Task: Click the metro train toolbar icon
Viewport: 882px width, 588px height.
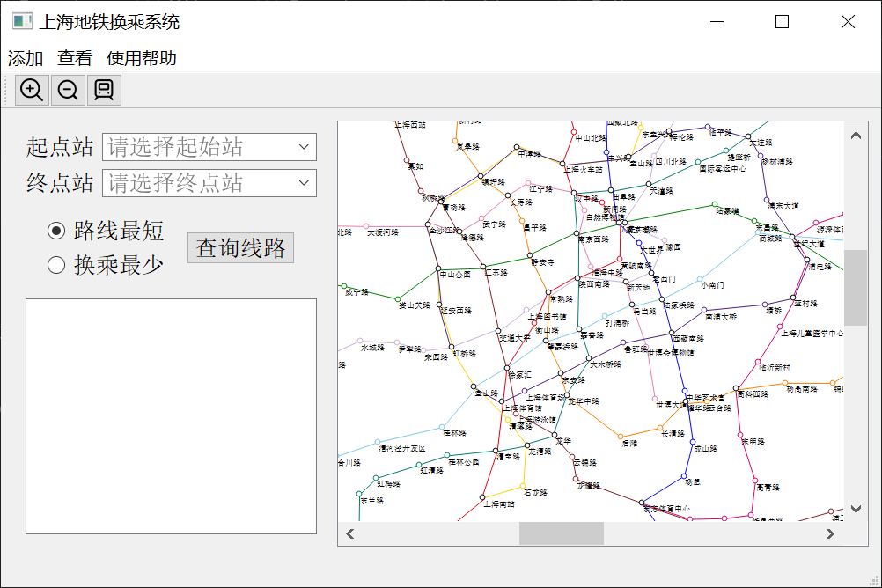Action: click(x=104, y=89)
